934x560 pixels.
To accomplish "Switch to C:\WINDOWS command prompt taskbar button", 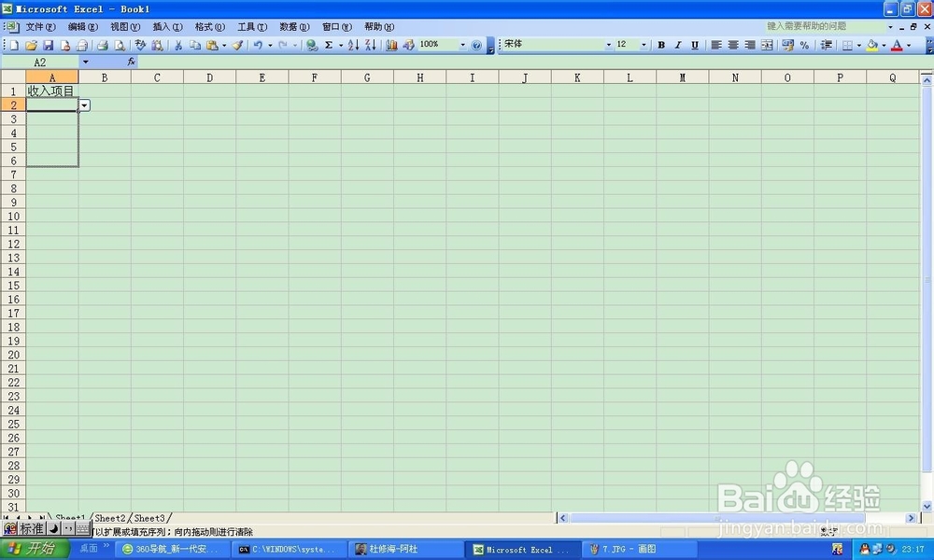I will click(288, 550).
